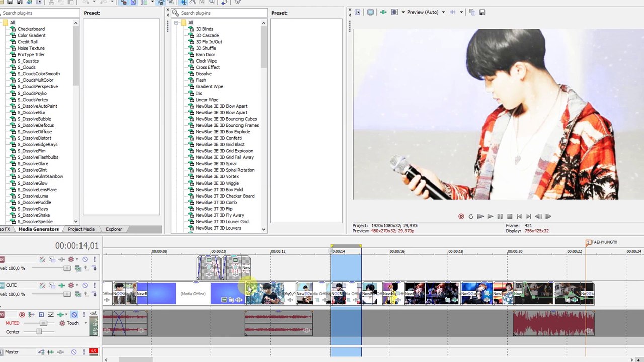Open Track Motion on the CUTE track
Viewport: 644px width, 362px height.
click(x=52, y=285)
